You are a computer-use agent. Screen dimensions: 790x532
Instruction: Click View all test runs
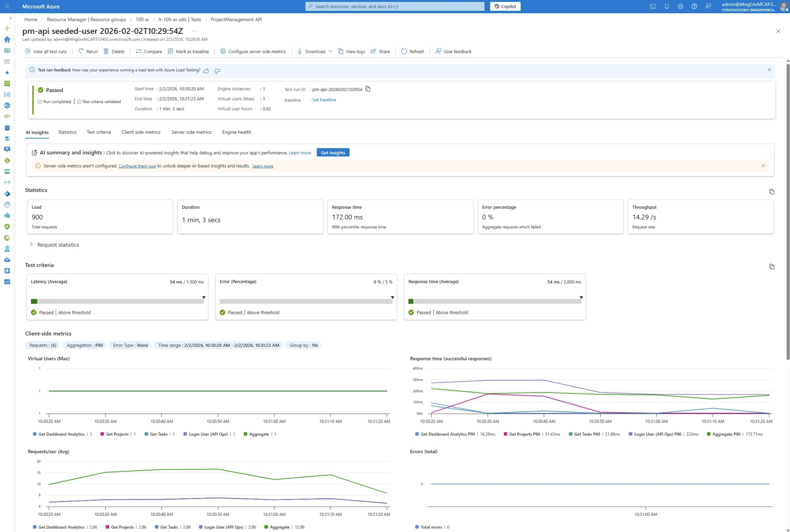(46, 51)
